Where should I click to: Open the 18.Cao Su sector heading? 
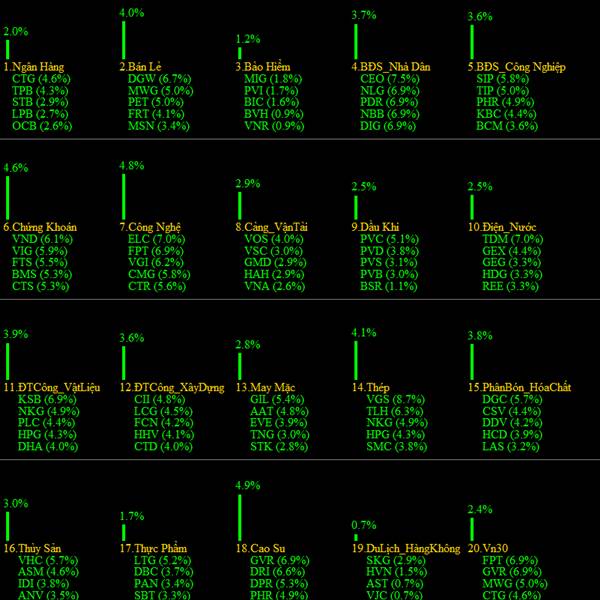pyautogui.click(x=260, y=548)
